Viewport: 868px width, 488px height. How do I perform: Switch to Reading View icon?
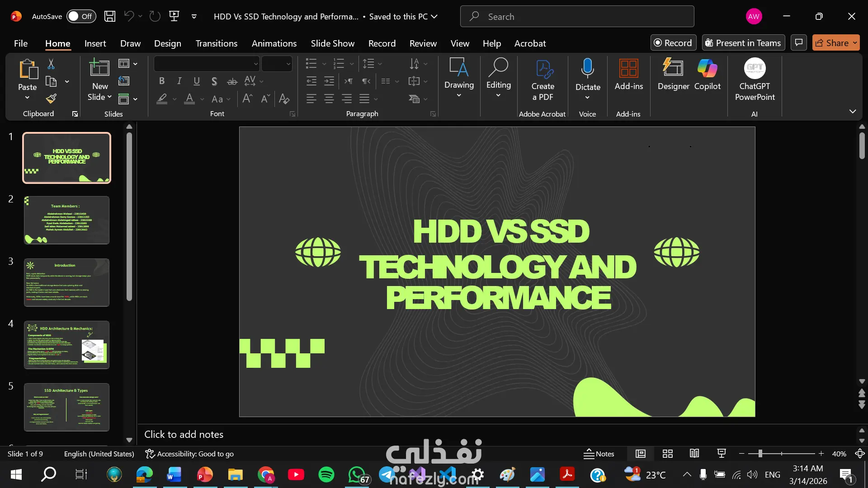(694, 454)
